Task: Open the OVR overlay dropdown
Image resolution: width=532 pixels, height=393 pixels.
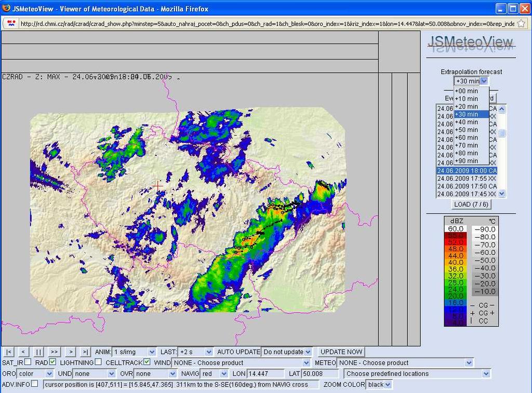Action: point(155,374)
